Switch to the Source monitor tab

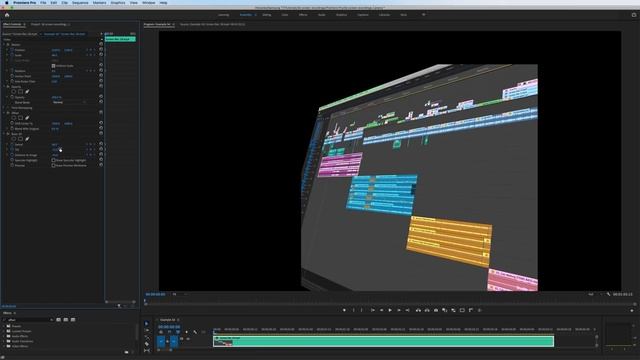point(212,24)
